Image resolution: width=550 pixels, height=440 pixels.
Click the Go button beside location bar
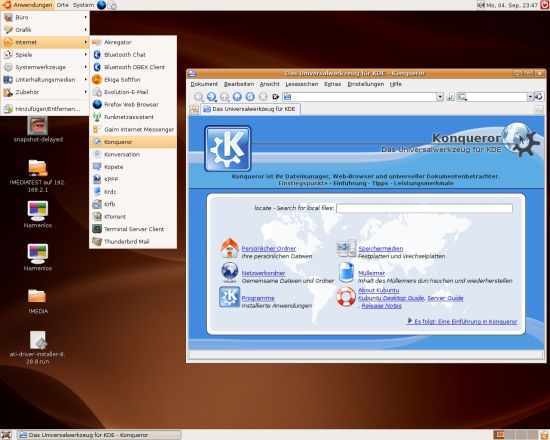pyautogui.click(x=451, y=97)
